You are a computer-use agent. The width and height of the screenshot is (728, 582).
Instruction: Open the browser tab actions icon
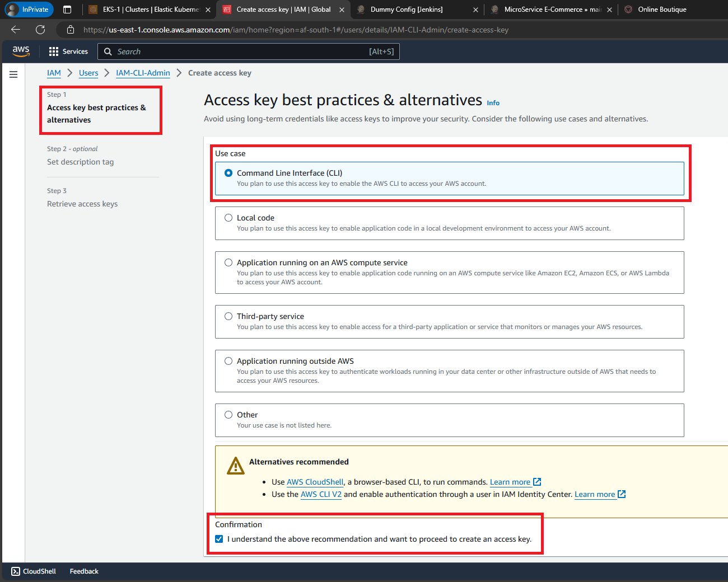[x=67, y=10]
